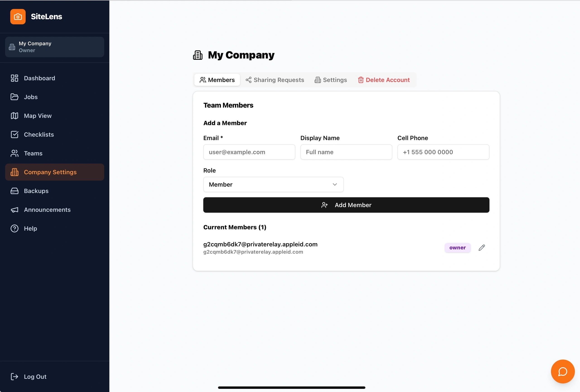580x392 pixels.
Task: Click the Jobs folder icon
Action: [x=14, y=97]
